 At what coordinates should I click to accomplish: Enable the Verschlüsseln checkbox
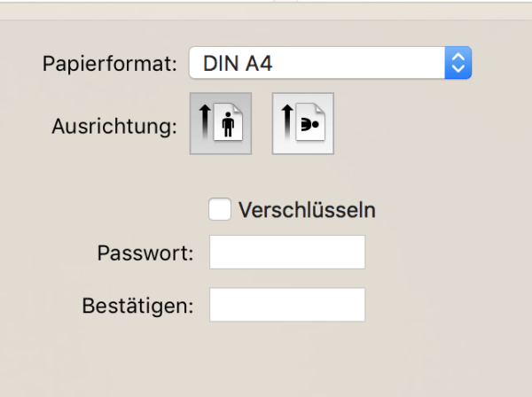click(x=220, y=209)
